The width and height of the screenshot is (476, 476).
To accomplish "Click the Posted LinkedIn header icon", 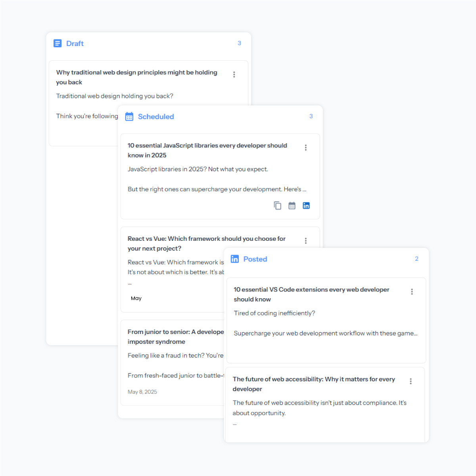I will (235, 259).
